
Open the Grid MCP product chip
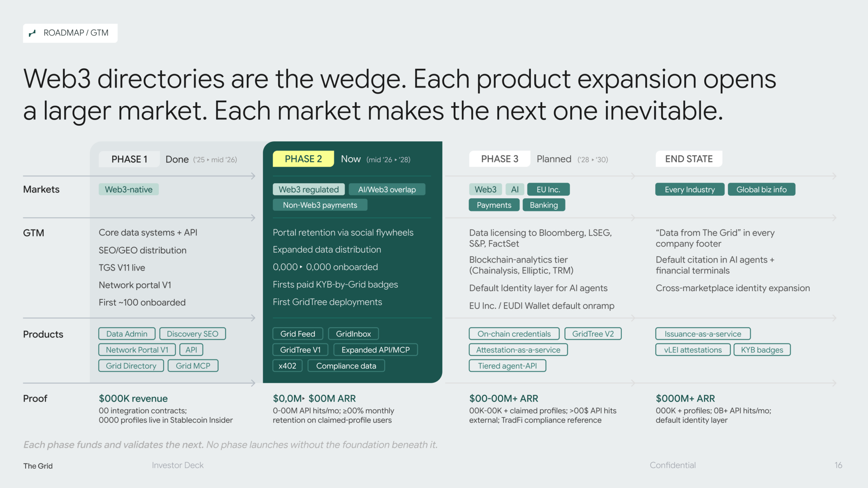pos(193,366)
